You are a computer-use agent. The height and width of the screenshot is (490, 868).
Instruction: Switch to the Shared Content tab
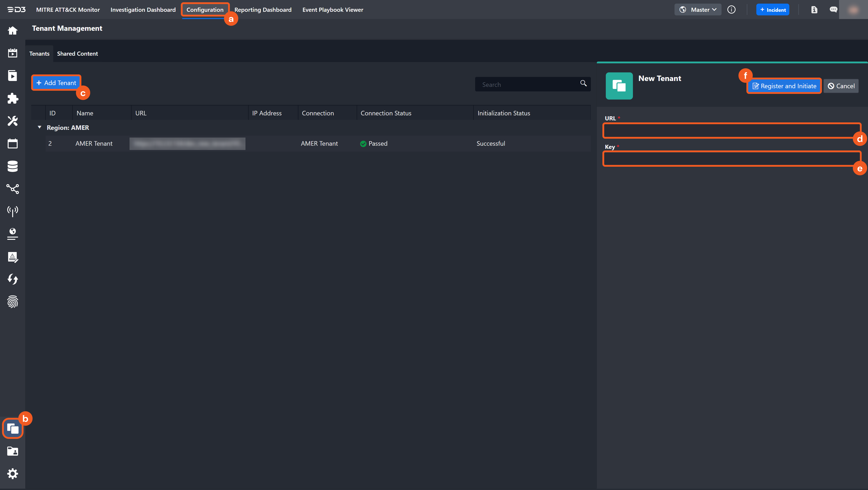(78, 54)
